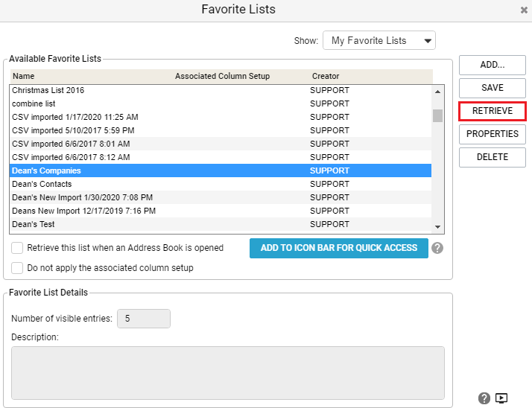
Task: Click the Number of visible entries field
Action: (144, 319)
